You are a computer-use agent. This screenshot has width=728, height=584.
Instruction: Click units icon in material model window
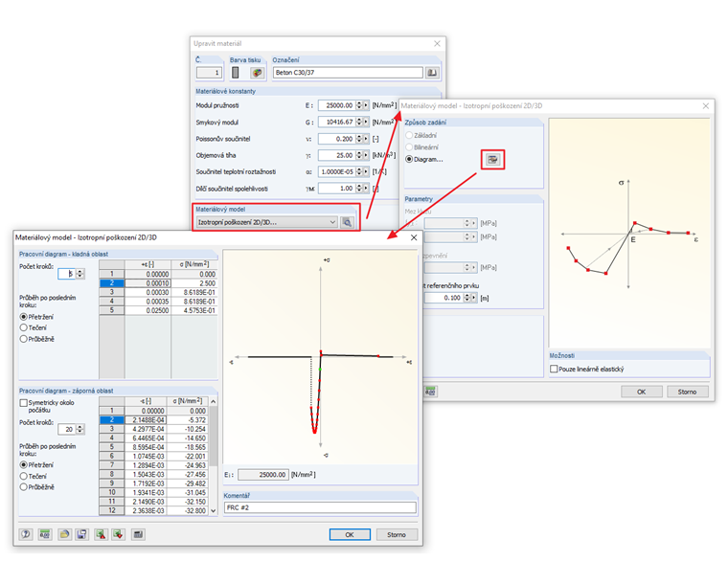430,392
